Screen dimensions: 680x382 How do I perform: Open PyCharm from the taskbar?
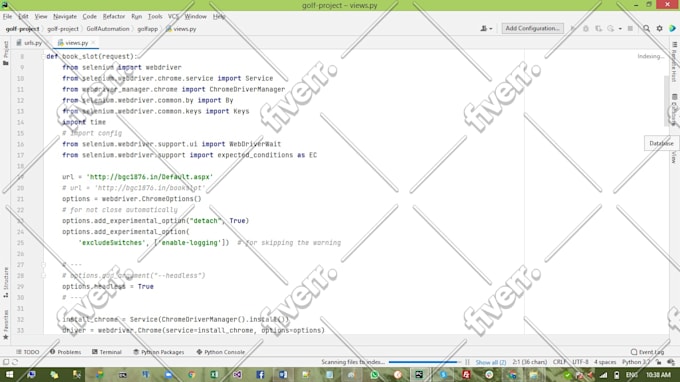tap(419, 375)
